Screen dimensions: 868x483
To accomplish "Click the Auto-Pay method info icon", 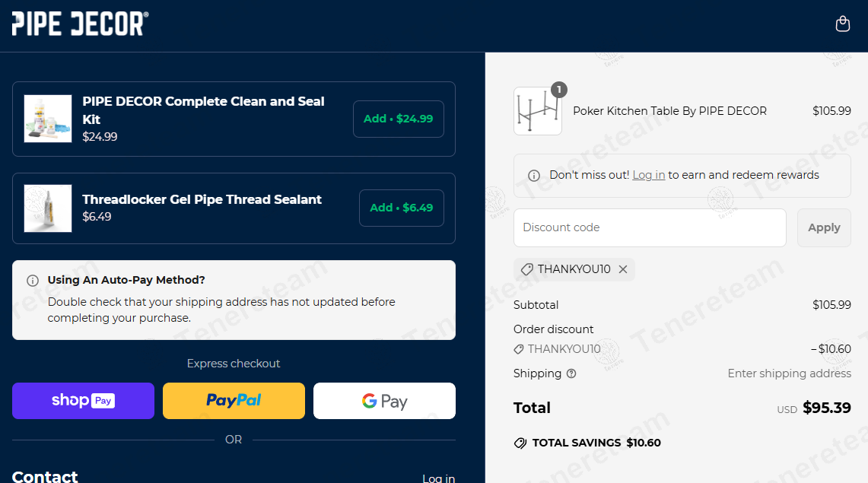I will (33, 281).
